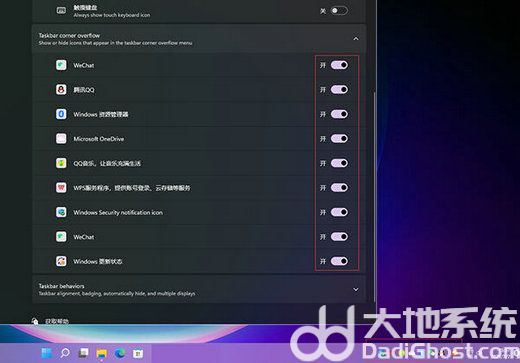Expand the Taskbar behaviors section

point(356,289)
